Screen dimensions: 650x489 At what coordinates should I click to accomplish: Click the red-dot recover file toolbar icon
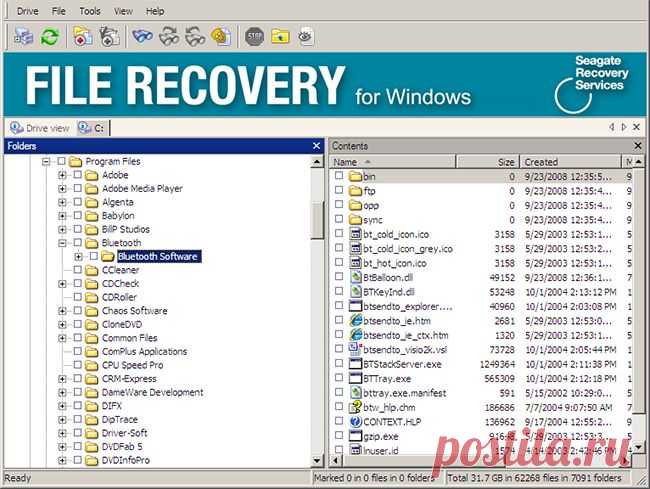[84, 37]
